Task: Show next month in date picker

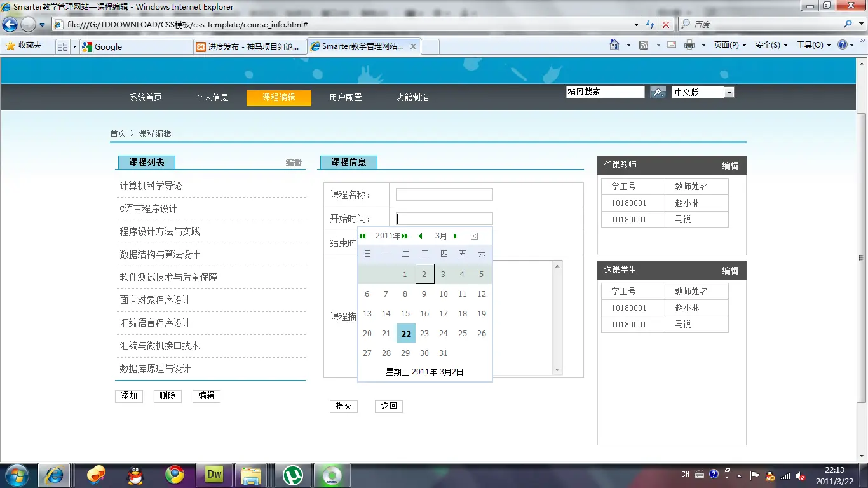Action: [x=455, y=236]
